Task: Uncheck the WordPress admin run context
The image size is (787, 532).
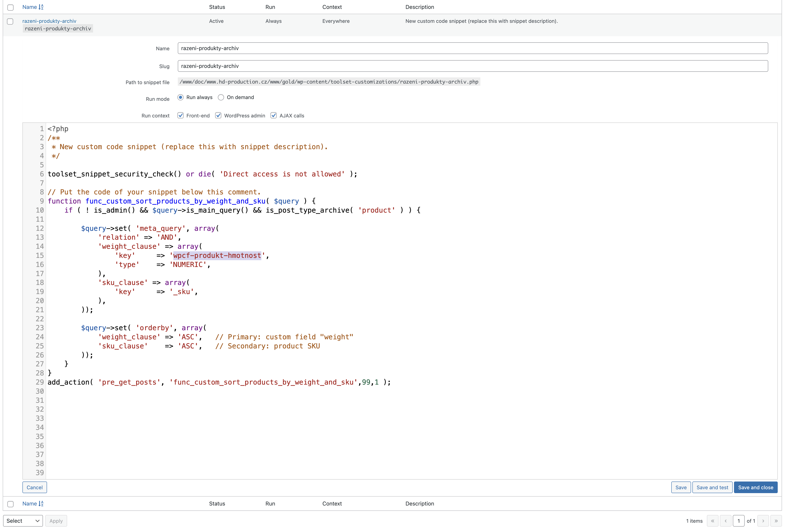Action: point(218,115)
